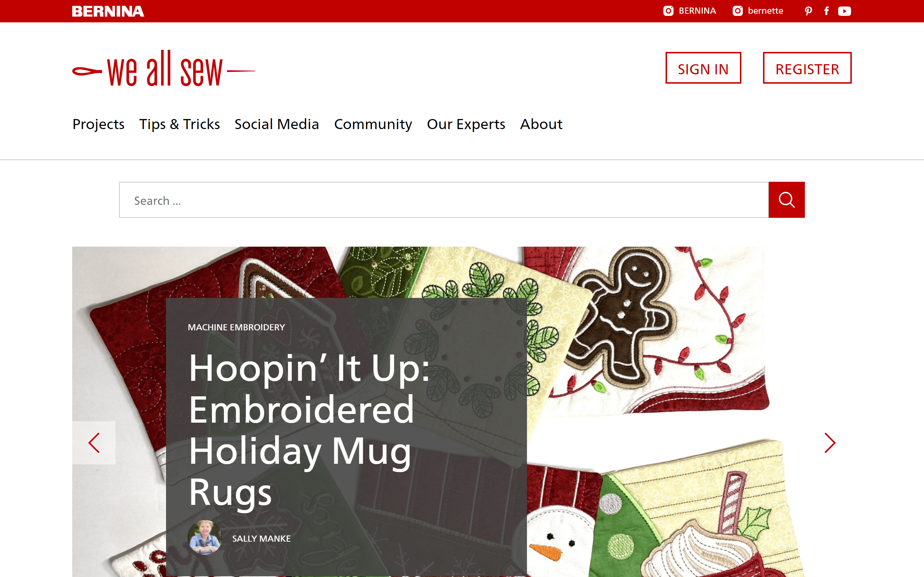Select the Community menu item
The height and width of the screenshot is (577, 924).
(373, 124)
